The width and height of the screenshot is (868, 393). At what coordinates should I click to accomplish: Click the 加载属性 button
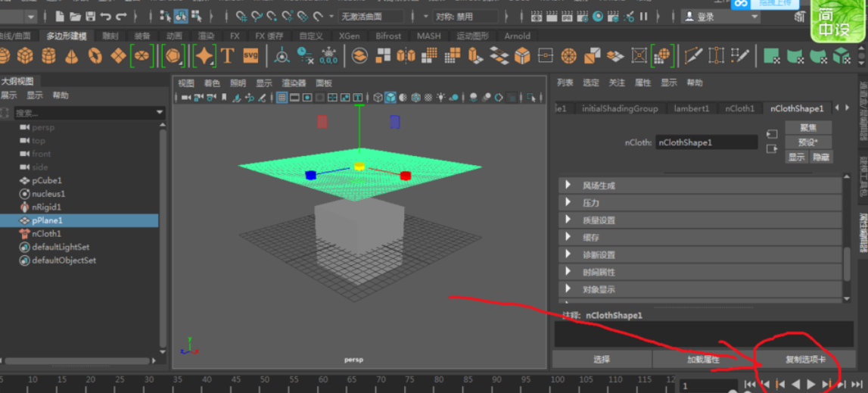click(703, 359)
